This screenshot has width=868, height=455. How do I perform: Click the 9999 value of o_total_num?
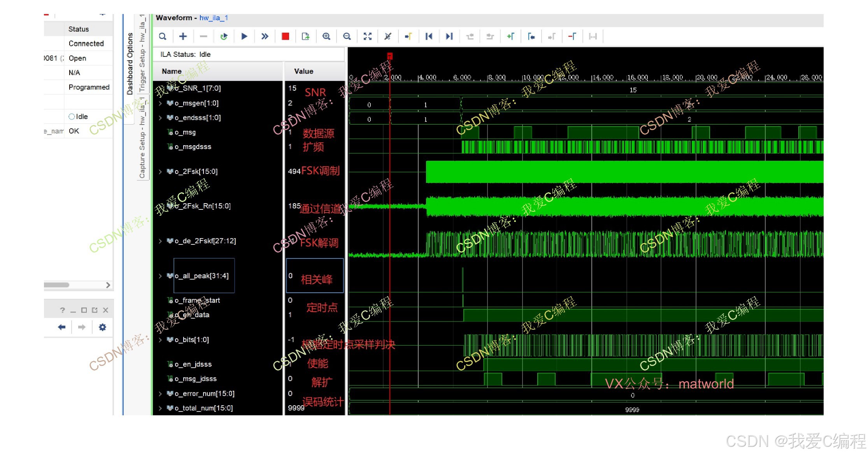(x=296, y=408)
